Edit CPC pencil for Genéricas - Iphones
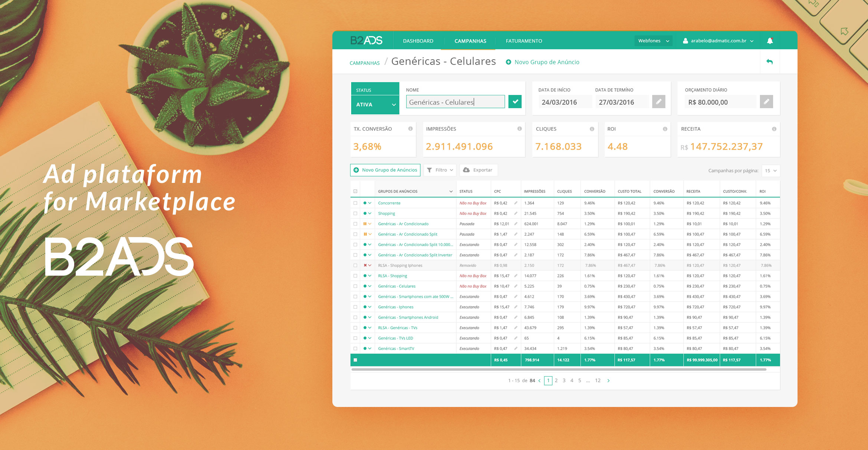 tap(516, 307)
